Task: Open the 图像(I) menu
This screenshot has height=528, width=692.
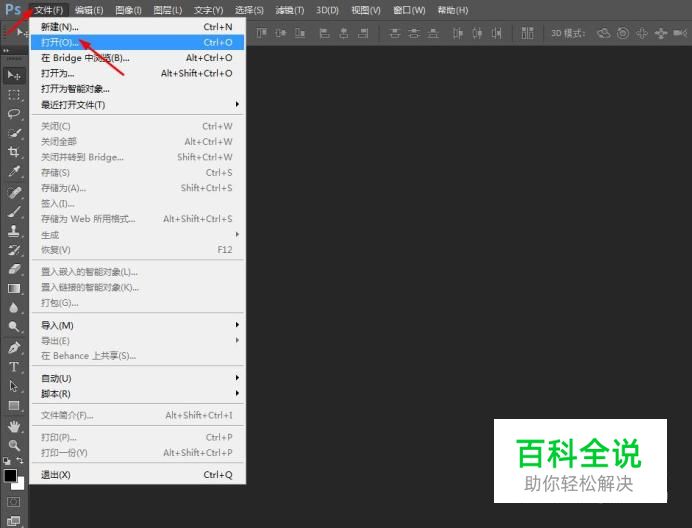Action: tap(128, 10)
